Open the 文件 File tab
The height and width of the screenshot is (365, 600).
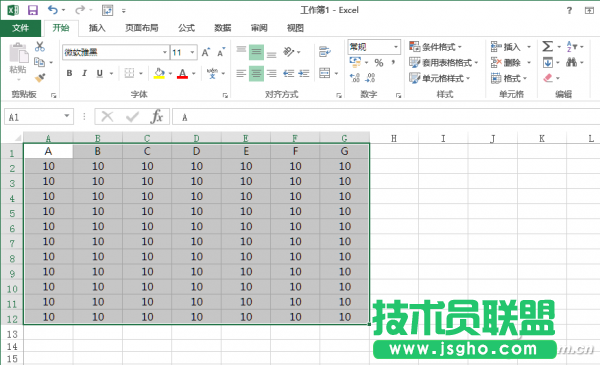coord(20,28)
